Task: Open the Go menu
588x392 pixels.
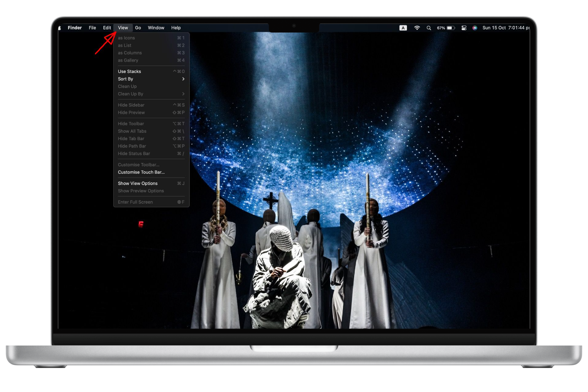Action: (x=138, y=28)
